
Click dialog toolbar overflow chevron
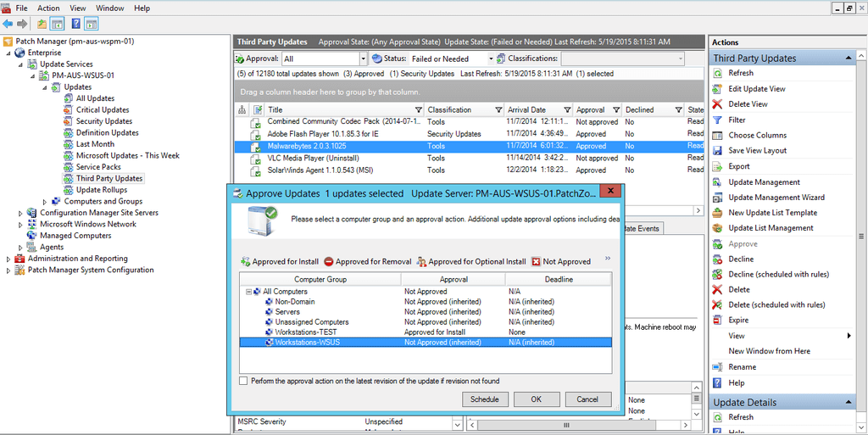point(607,259)
